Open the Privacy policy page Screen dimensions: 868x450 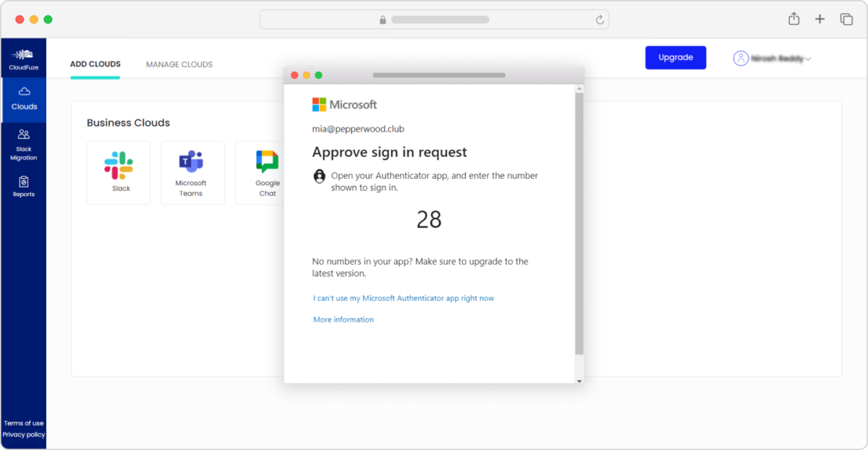(23, 434)
